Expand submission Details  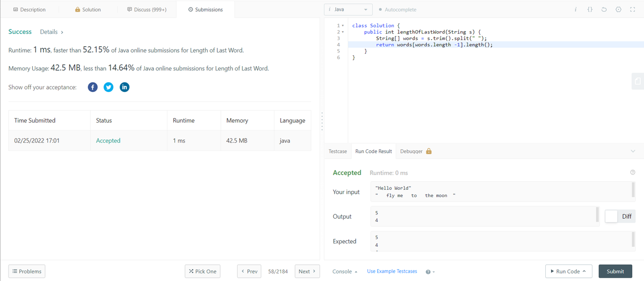tap(52, 32)
